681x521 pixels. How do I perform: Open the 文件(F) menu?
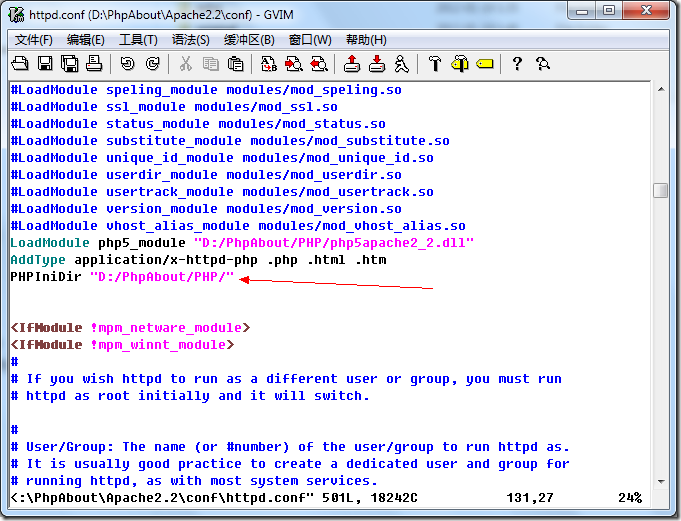(34, 40)
